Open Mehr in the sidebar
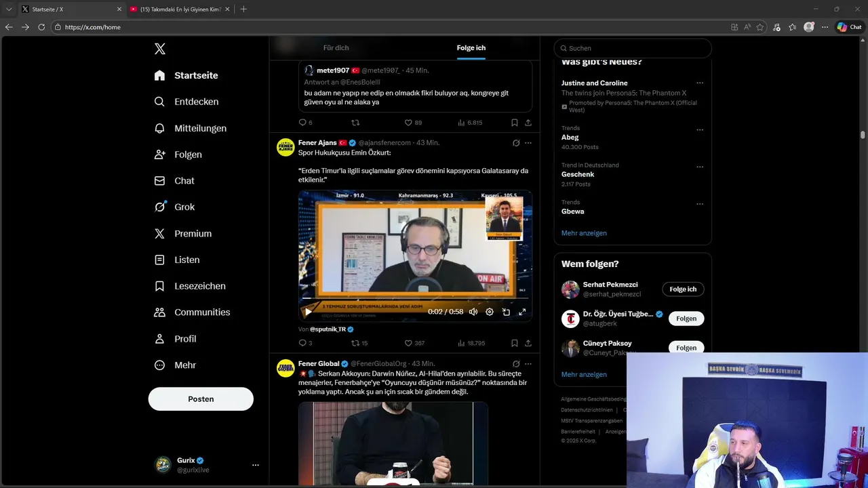Screen dimensions: 868x488 175,365
